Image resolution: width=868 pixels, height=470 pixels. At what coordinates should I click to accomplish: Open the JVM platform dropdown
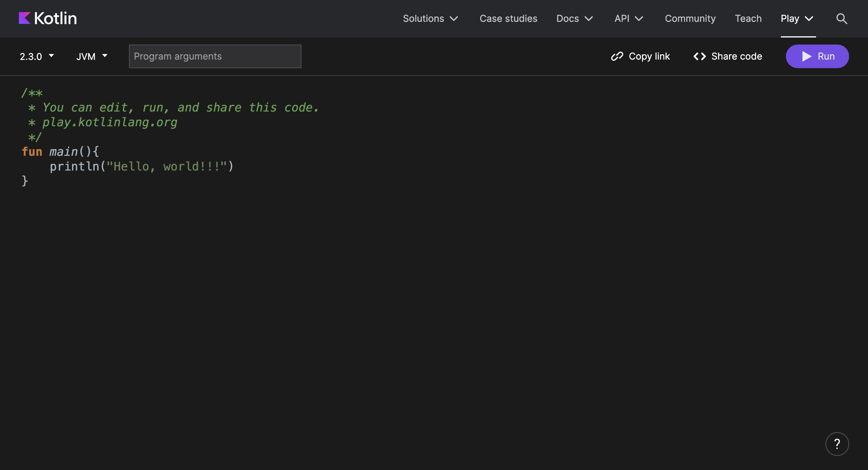pyautogui.click(x=91, y=56)
